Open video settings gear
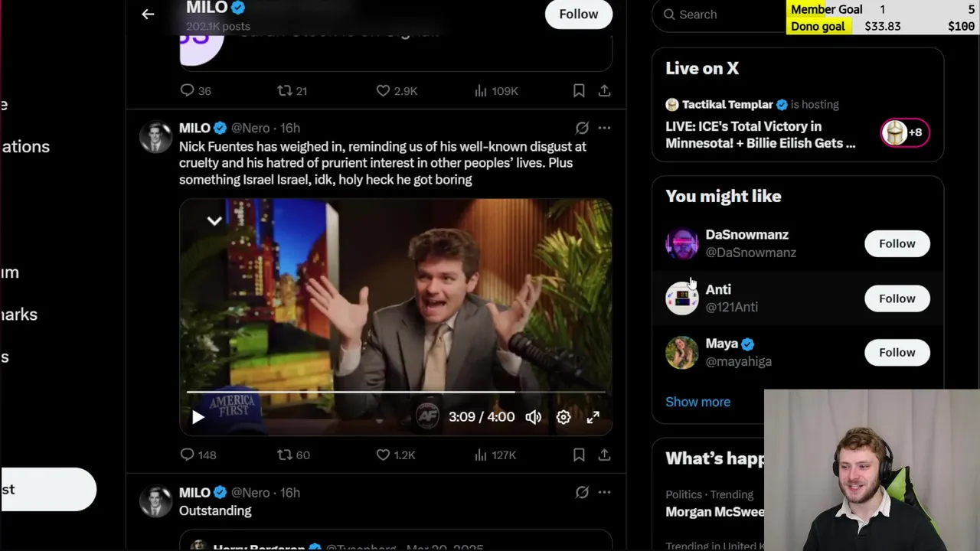 [563, 417]
